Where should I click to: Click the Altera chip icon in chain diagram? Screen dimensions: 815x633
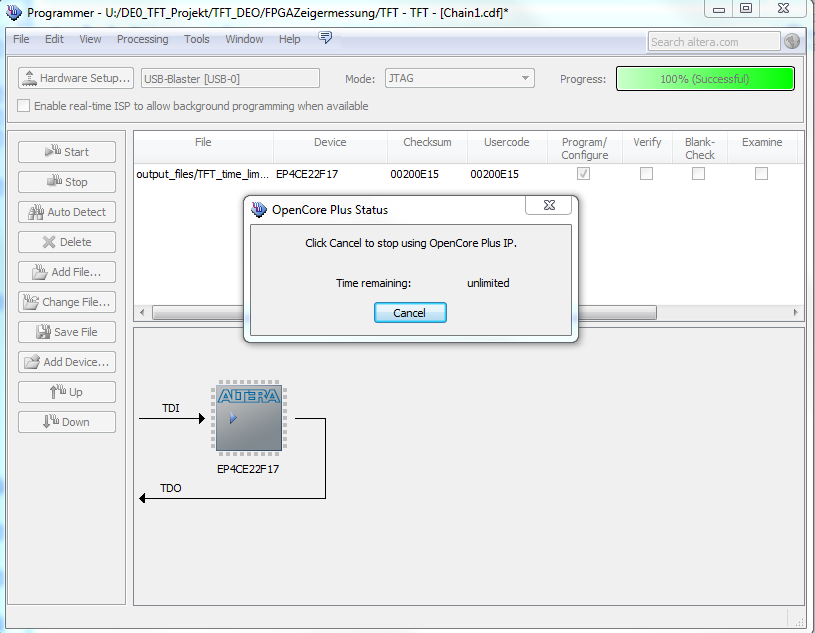coord(249,418)
